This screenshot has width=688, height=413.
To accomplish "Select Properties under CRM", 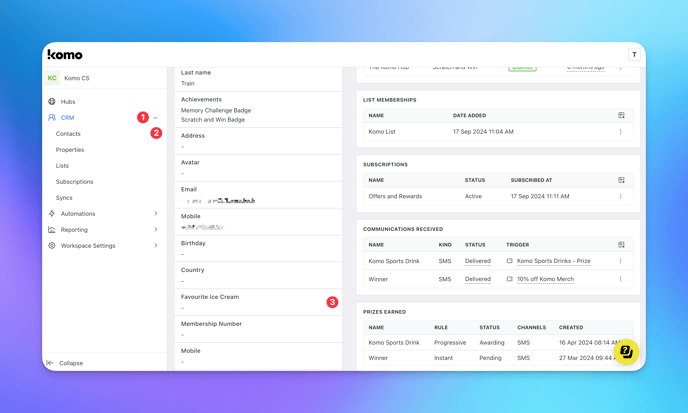I will (x=70, y=150).
